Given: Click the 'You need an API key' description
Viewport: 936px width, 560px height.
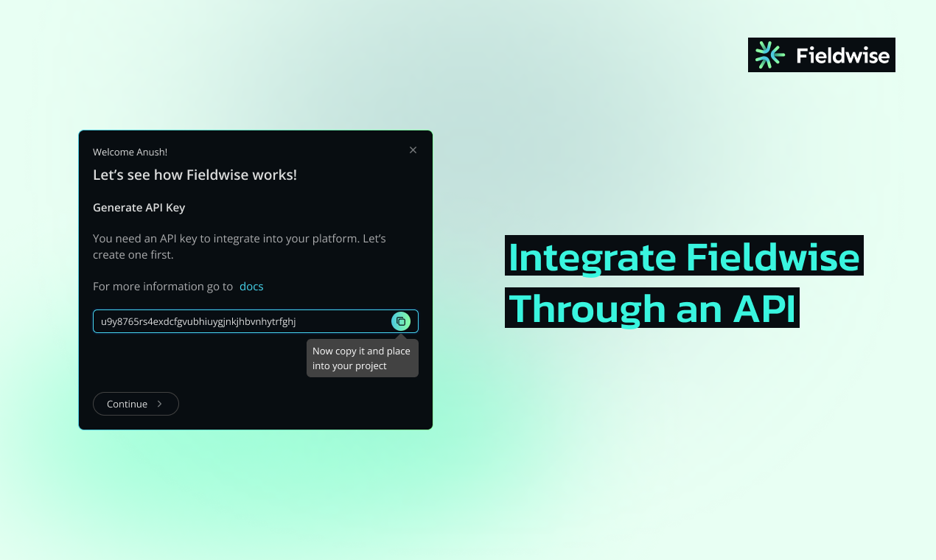Looking at the screenshot, I should tap(239, 239).
